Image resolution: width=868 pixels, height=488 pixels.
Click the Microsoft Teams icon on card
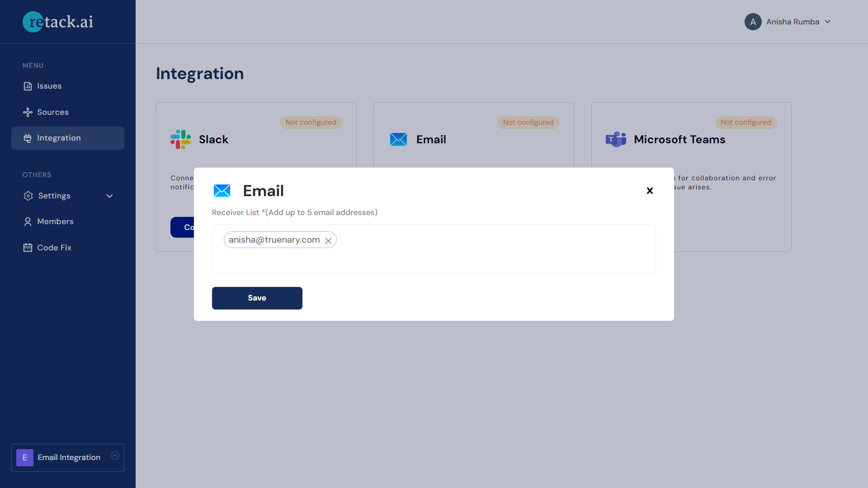coord(615,139)
